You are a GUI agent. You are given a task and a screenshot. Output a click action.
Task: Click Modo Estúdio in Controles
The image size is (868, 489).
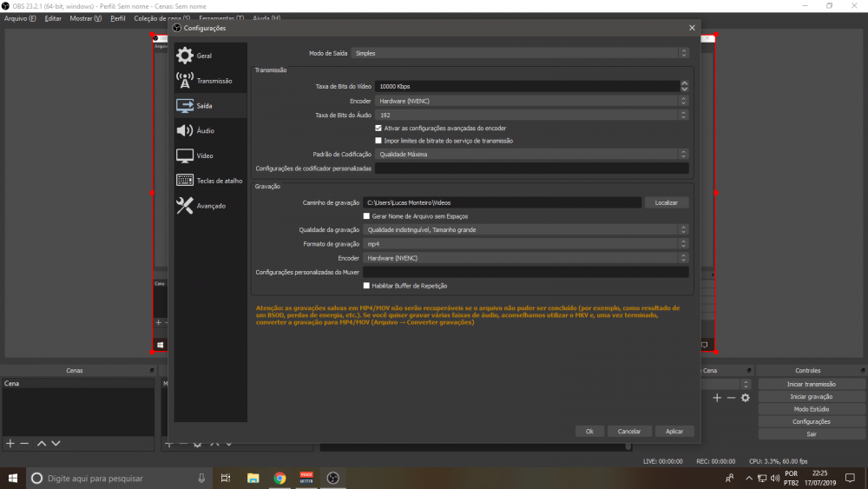click(x=811, y=409)
